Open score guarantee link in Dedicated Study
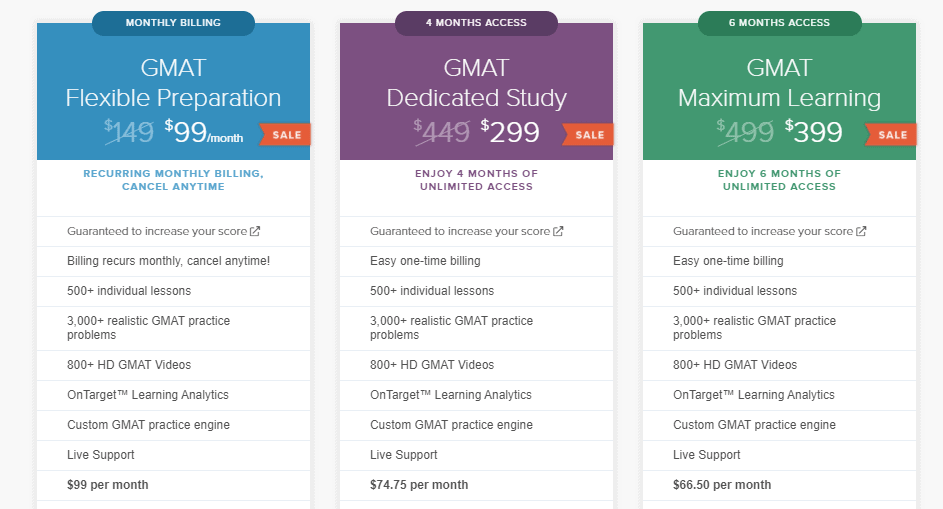Image resolution: width=943 pixels, height=509 pixels. [460, 231]
